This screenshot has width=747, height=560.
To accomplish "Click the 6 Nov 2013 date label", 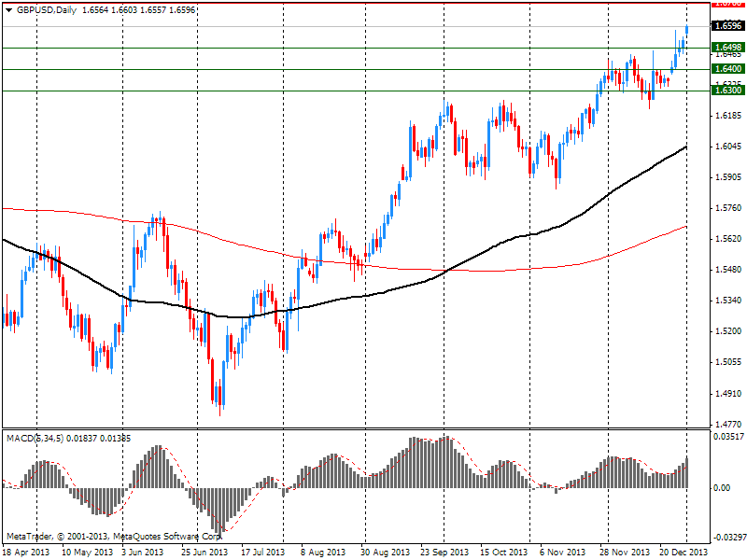I will coord(562,552).
